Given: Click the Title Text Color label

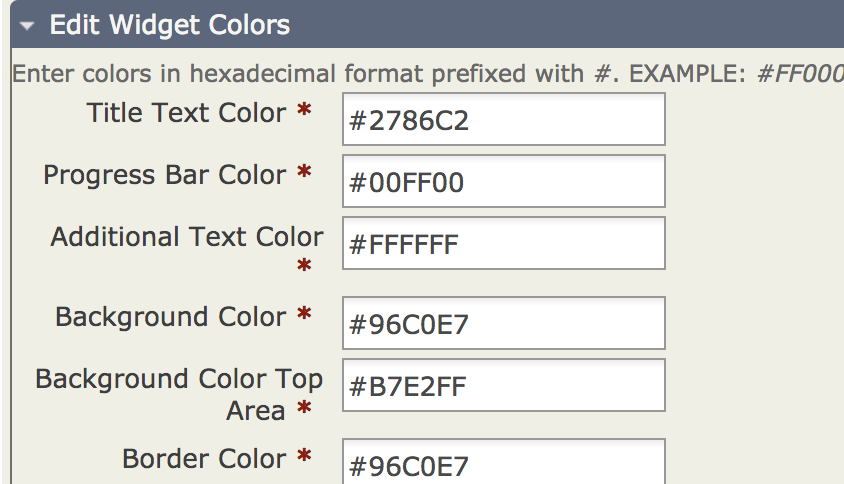Looking at the screenshot, I should pyautogui.click(x=187, y=113).
